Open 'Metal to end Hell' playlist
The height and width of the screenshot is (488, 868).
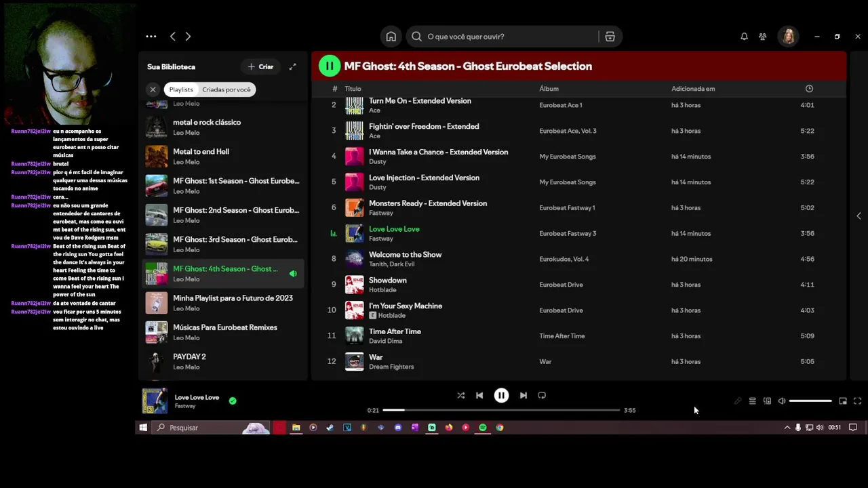pyautogui.click(x=223, y=157)
